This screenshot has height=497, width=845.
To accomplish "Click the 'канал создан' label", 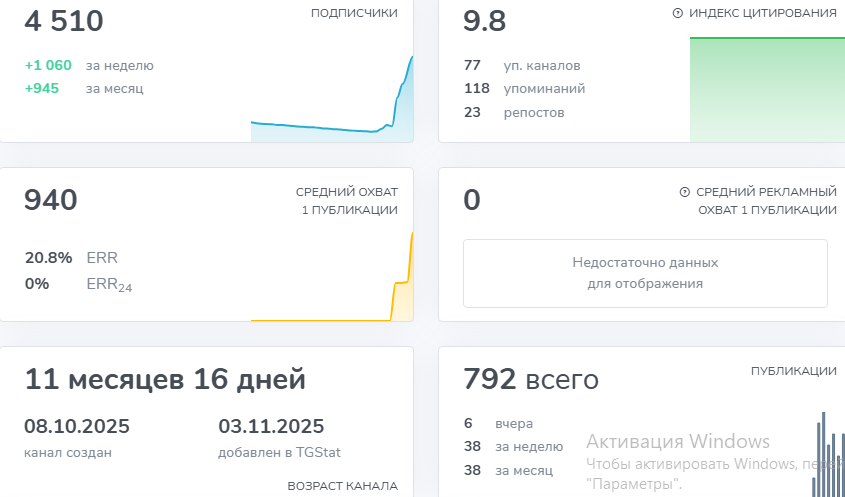I will (x=68, y=452).
